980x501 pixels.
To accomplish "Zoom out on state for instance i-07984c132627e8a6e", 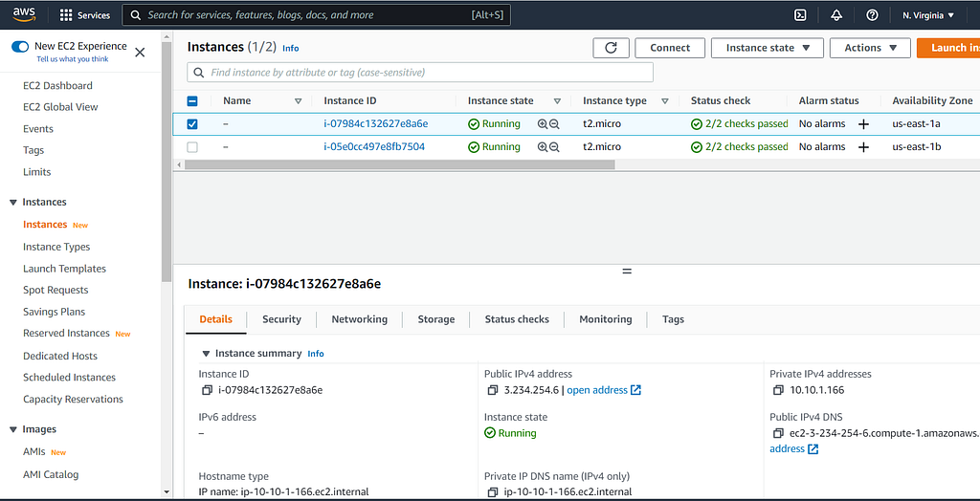I will (x=554, y=124).
